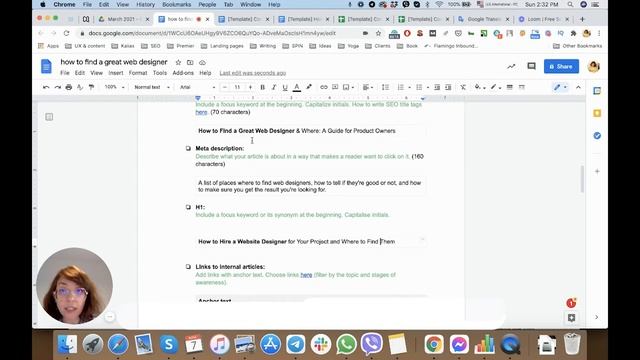Open the cell background color picker

pos(480,87)
